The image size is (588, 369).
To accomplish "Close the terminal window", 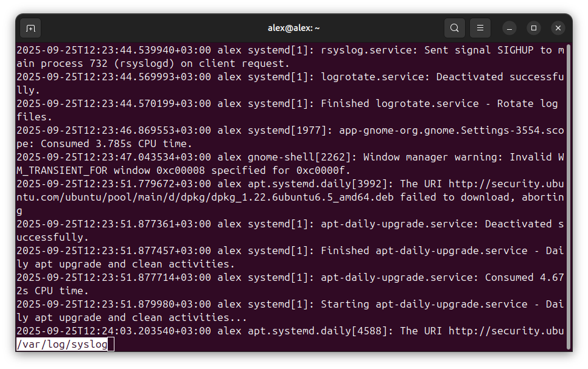I will [x=558, y=28].
